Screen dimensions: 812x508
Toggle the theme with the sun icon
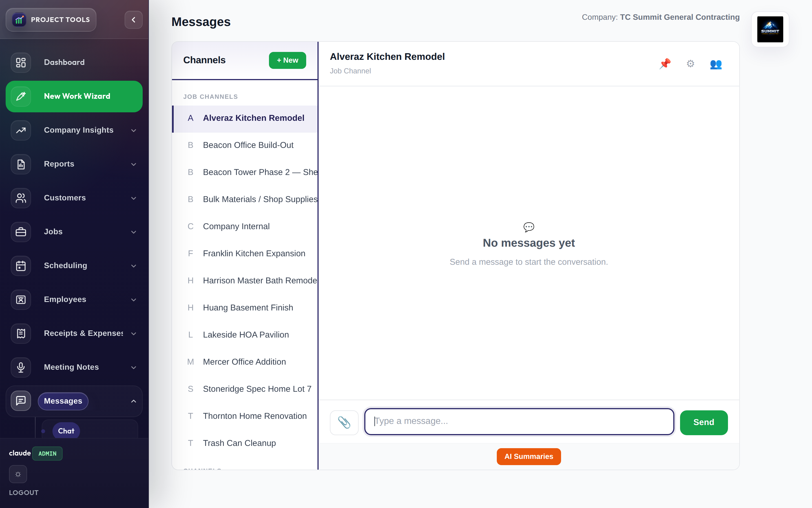click(18, 474)
